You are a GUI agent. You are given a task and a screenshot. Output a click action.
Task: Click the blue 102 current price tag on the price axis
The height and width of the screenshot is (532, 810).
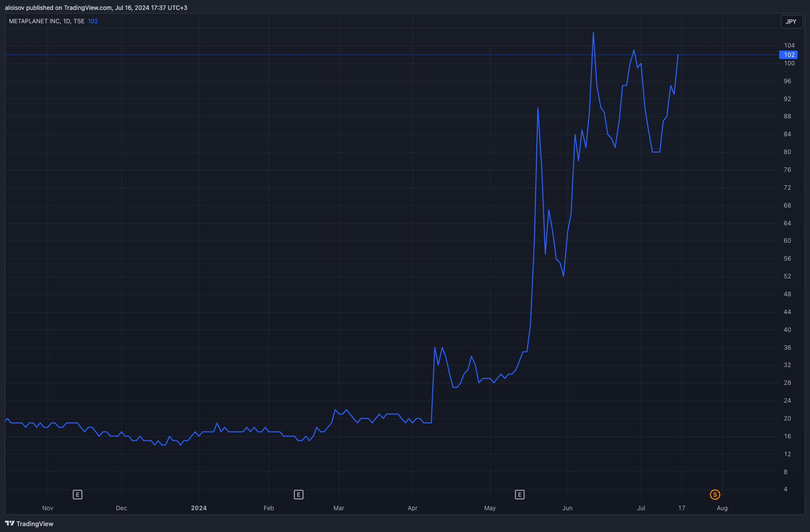click(x=789, y=55)
